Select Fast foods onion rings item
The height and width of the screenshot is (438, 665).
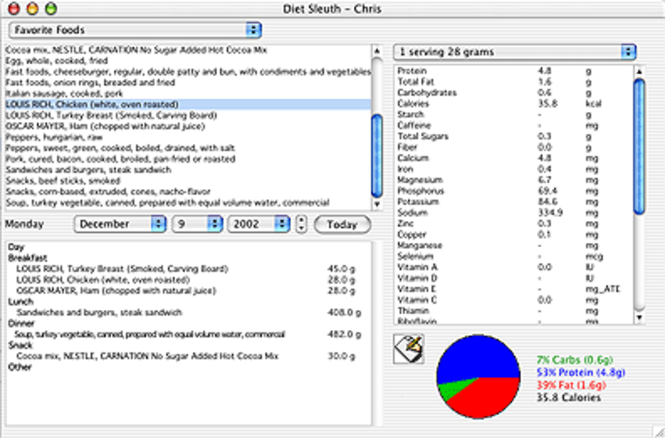tap(187, 83)
